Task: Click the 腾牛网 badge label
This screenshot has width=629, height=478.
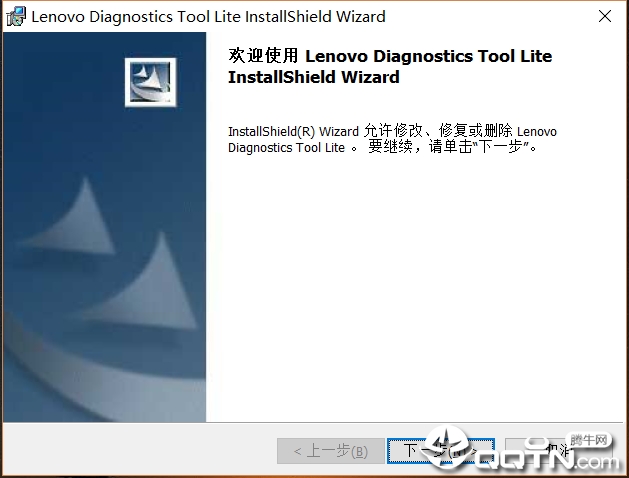Action: pyautogui.click(x=588, y=440)
